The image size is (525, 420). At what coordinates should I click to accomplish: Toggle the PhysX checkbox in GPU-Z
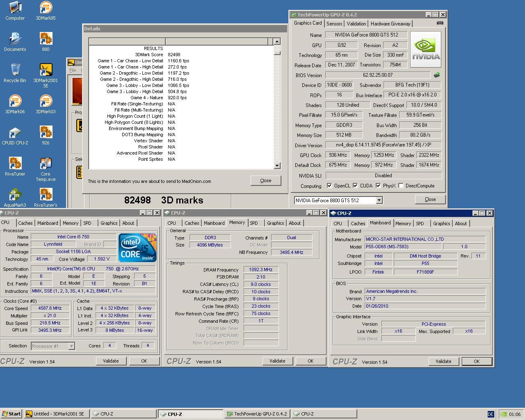pyautogui.click(x=378, y=186)
